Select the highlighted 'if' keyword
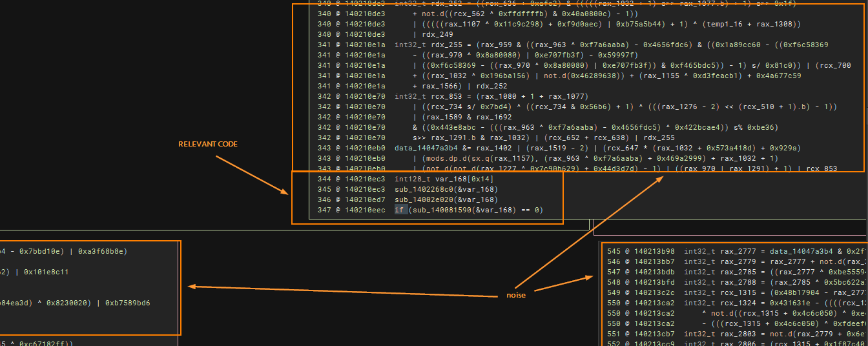 400,210
